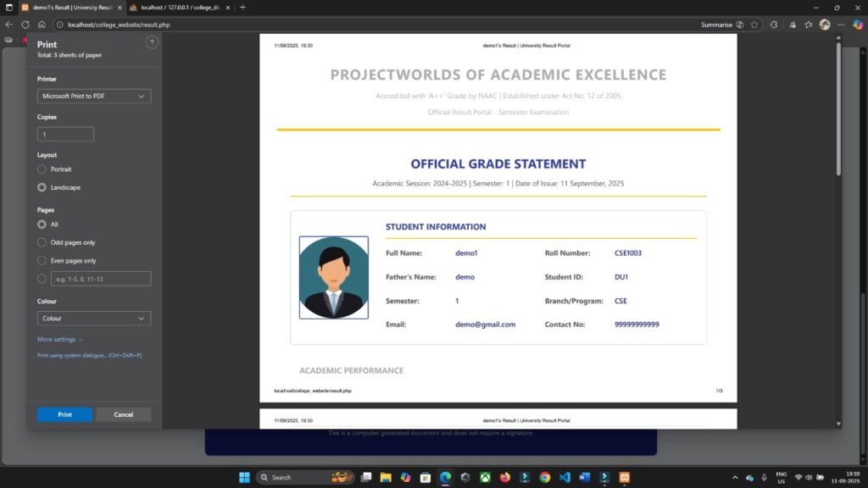Open the browser's three-dot menu
The width and height of the screenshot is (868, 488).
pyautogui.click(x=841, y=25)
